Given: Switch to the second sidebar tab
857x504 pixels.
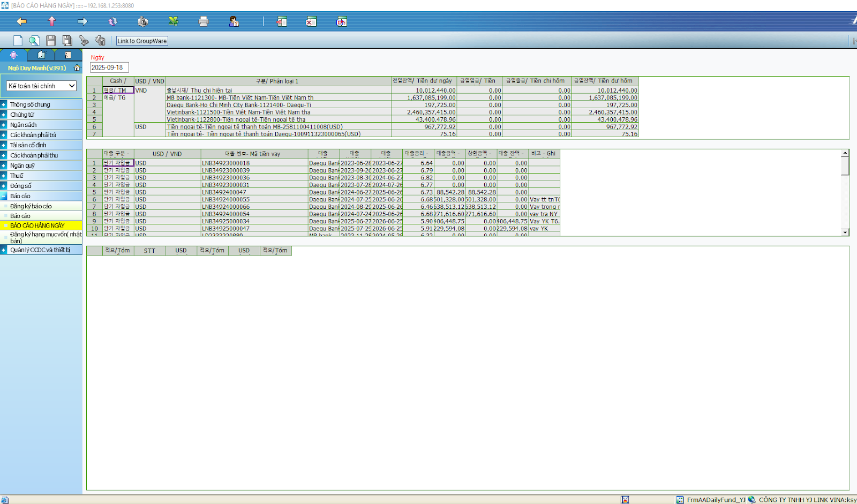Looking at the screenshot, I should (x=41, y=55).
